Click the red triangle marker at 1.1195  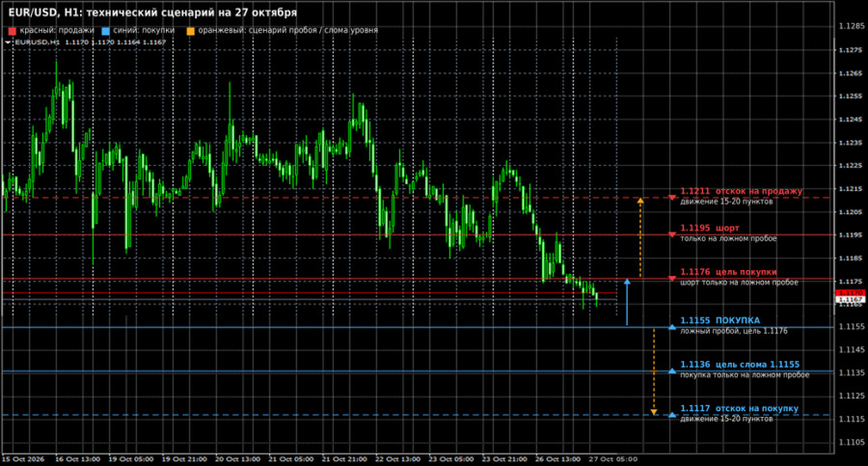pos(672,235)
